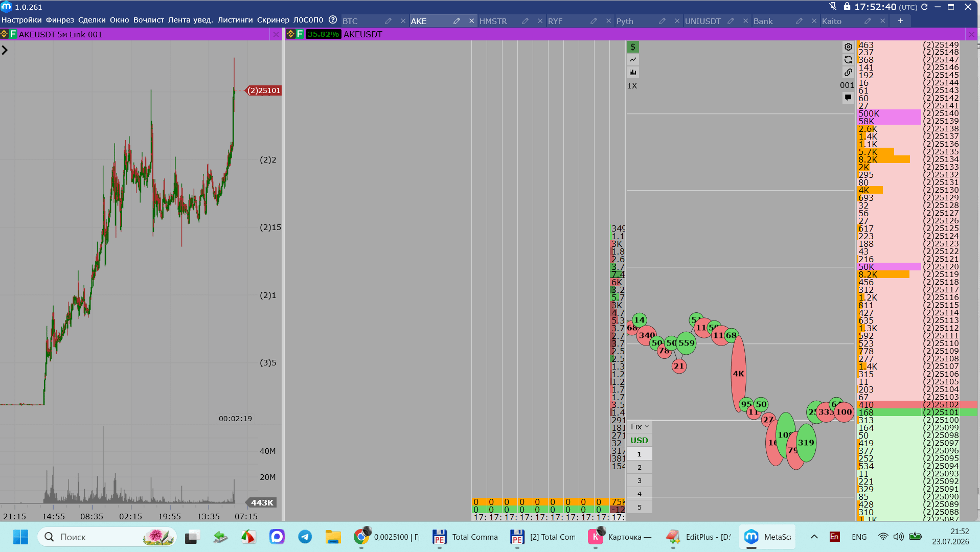Screen dimensions: 980x552
Task: Click the chain link icon
Action: click(x=848, y=73)
